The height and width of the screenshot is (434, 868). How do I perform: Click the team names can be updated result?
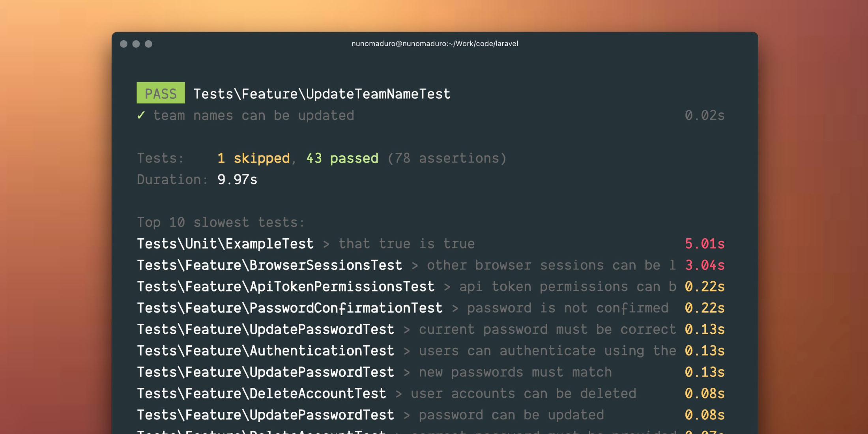coord(254,115)
